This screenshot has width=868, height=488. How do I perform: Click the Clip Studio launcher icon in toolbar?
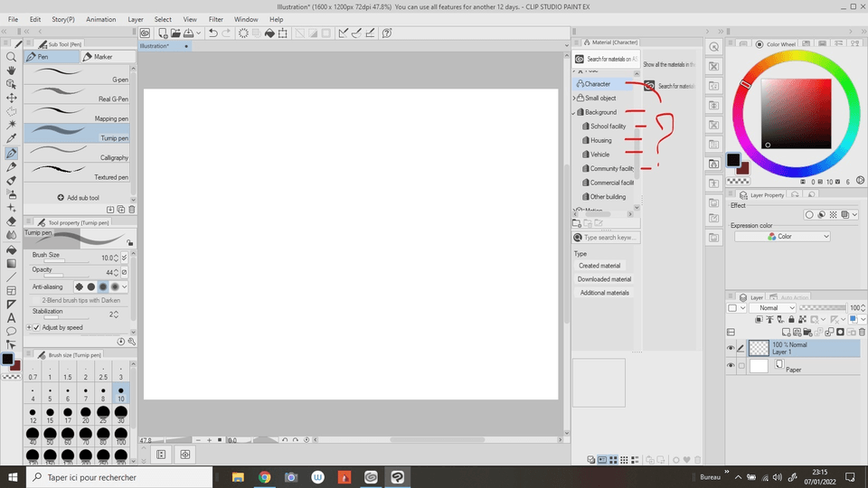click(x=145, y=33)
